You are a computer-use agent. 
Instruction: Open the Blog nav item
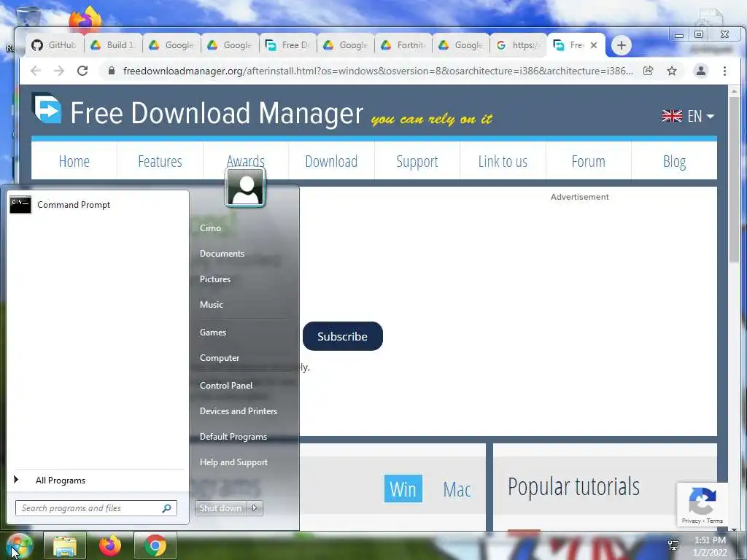675,161
